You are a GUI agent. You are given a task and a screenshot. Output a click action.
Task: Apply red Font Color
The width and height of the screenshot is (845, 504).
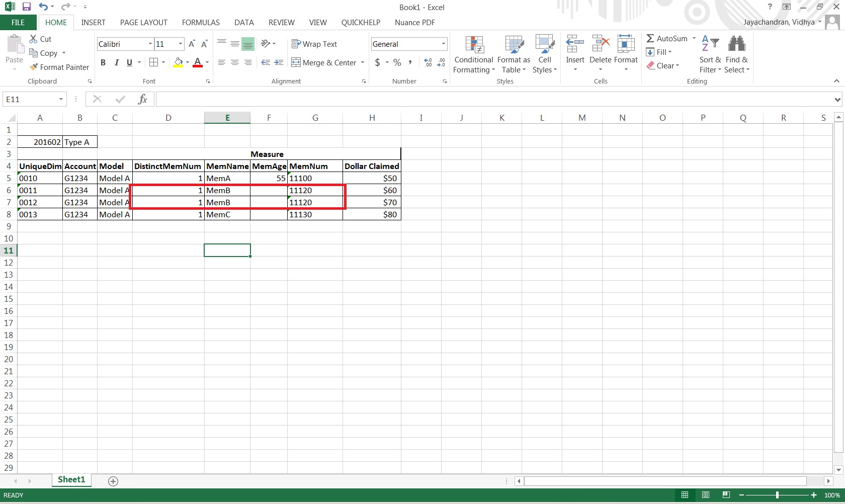pyautogui.click(x=198, y=62)
